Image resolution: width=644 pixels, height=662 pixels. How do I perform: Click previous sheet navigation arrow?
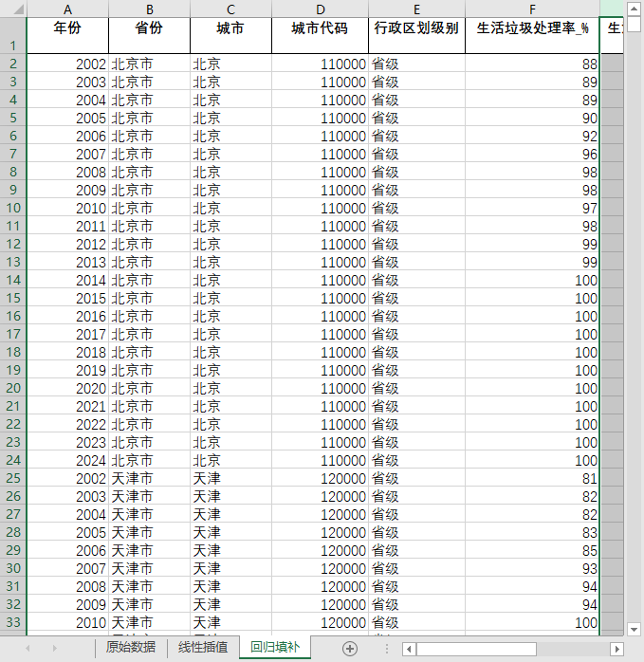(28, 648)
